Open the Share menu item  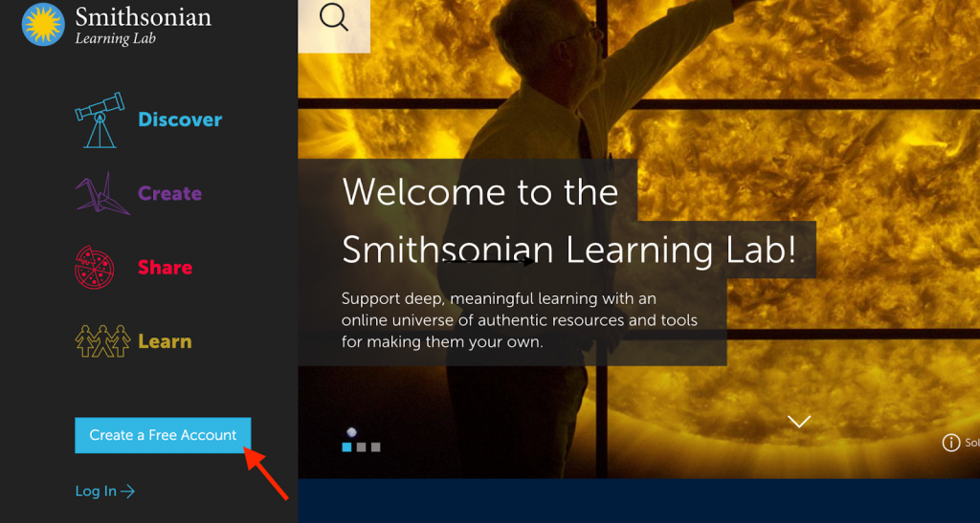click(x=165, y=267)
